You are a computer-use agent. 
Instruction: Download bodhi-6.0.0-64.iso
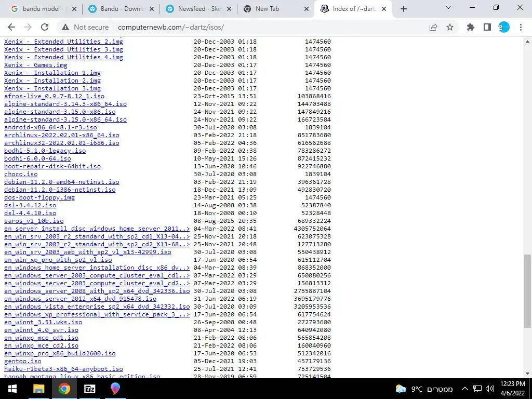(x=37, y=158)
